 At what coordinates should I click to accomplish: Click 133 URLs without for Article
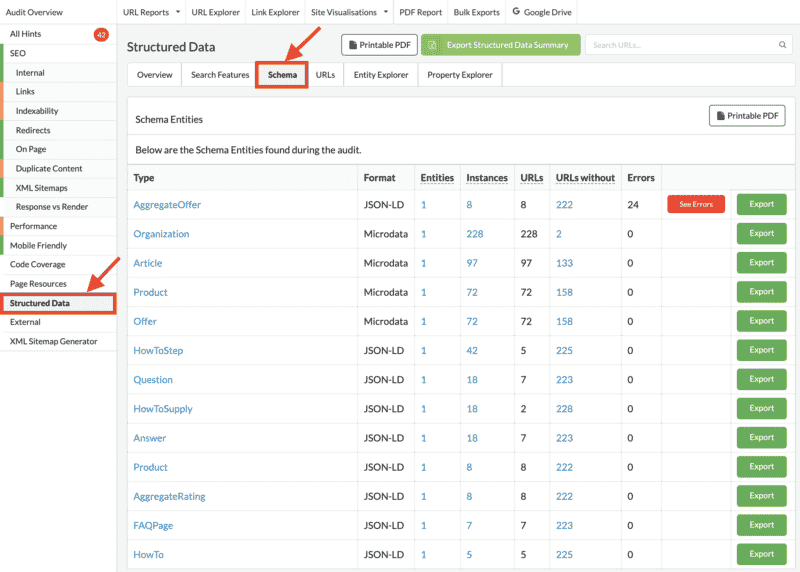click(564, 263)
